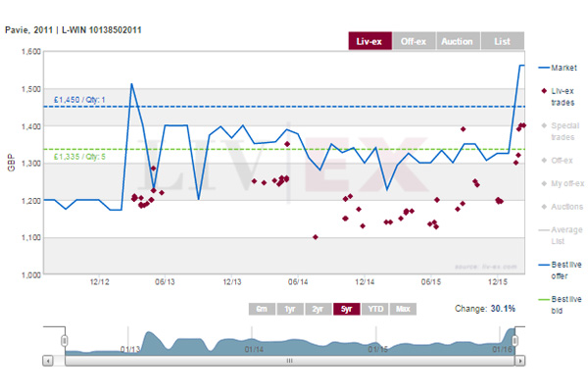Choose the 2yr range button
Viewport: 588px width, 392px height.
[x=318, y=309]
